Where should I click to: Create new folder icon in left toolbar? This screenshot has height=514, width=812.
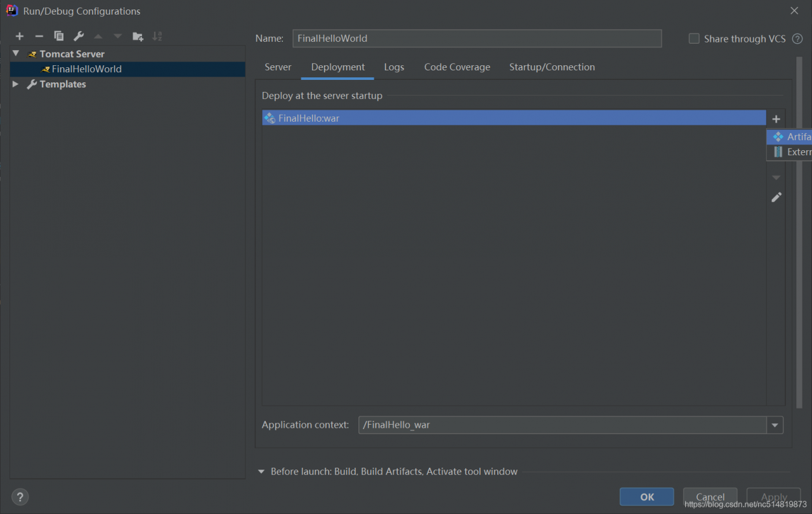(138, 36)
